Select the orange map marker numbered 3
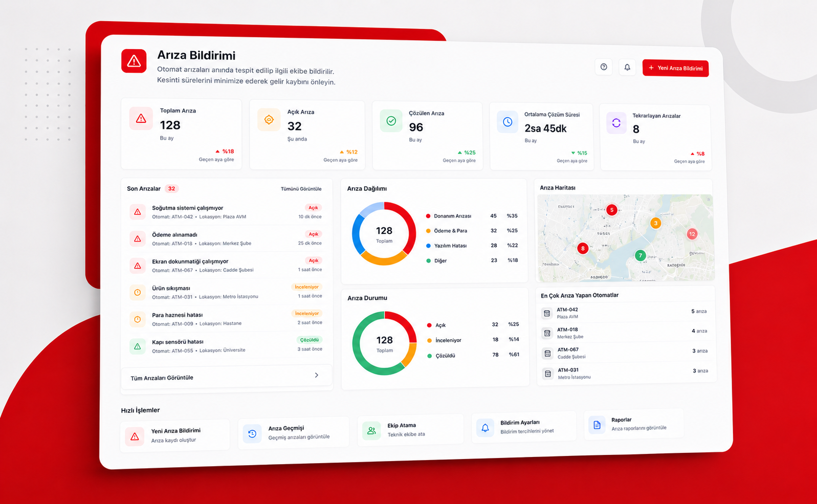The width and height of the screenshot is (817, 504). (x=656, y=223)
